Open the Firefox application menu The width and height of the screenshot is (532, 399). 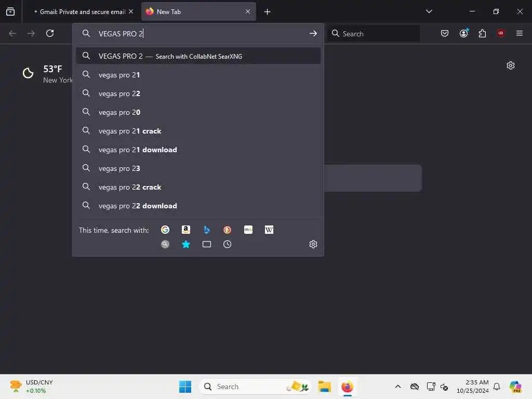click(520, 33)
